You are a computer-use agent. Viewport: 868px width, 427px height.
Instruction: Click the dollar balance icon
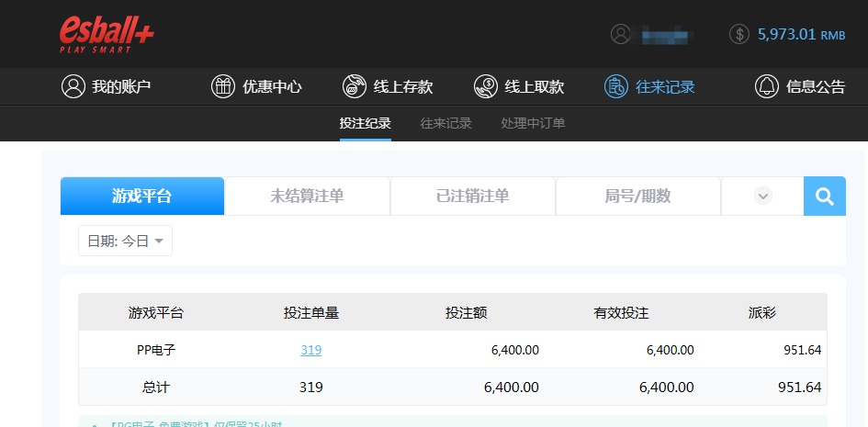(x=739, y=34)
